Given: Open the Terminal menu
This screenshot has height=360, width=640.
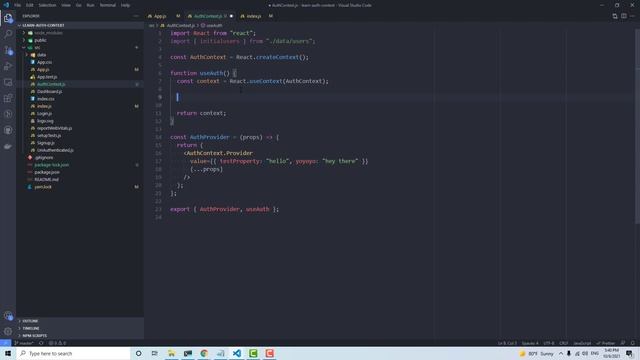Looking at the screenshot, I should tap(108, 5).
